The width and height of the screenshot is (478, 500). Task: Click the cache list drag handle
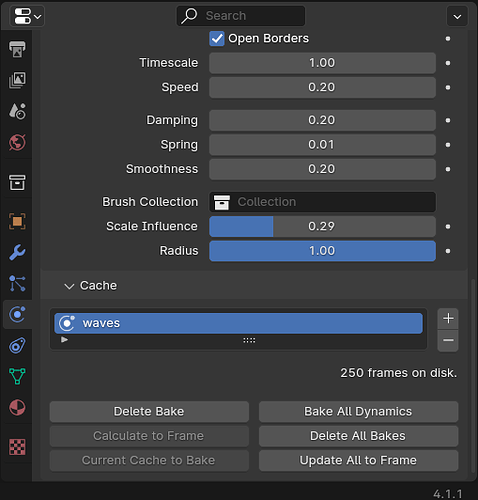click(249, 340)
